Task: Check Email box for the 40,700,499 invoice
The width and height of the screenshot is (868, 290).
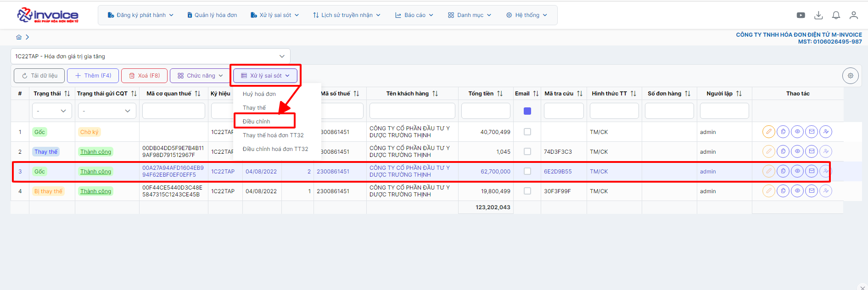Action: [527, 132]
